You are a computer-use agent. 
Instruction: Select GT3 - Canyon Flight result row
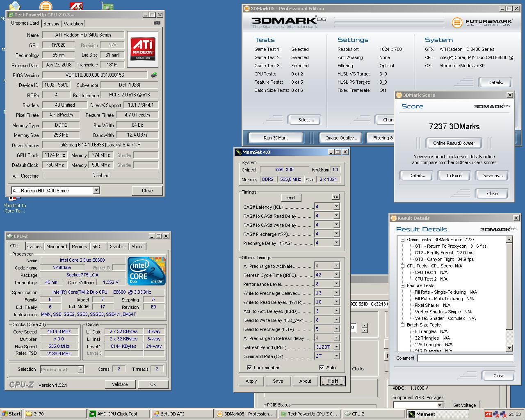pos(444,259)
